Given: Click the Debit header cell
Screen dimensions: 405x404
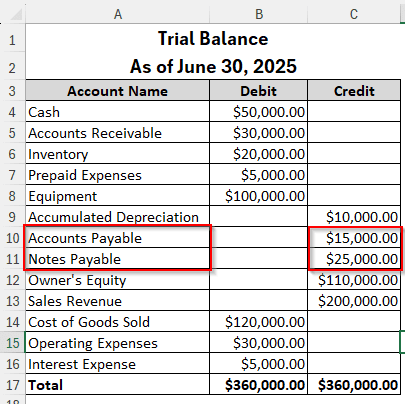Looking at the screenshot, I should [x=258, y=91].
